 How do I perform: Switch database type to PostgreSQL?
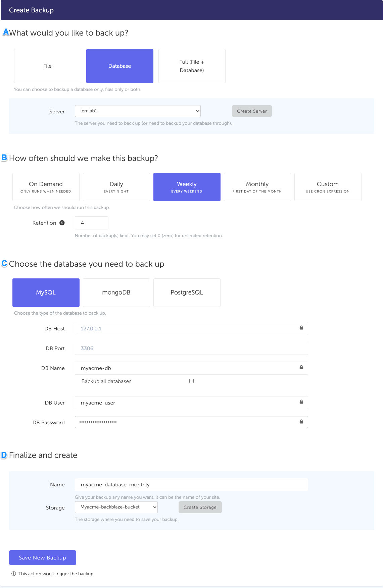click(x=187, y=292)
